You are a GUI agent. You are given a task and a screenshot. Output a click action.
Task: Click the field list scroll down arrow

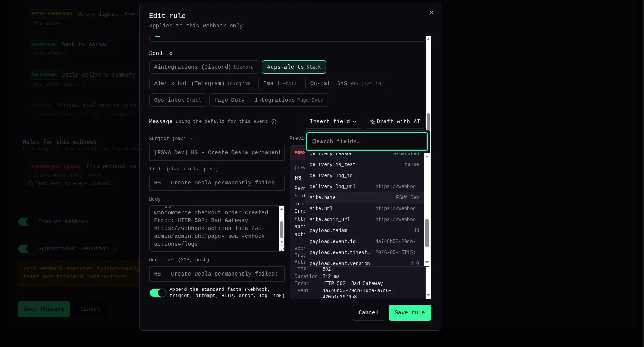pyautogui.click(x=427, y=263)
